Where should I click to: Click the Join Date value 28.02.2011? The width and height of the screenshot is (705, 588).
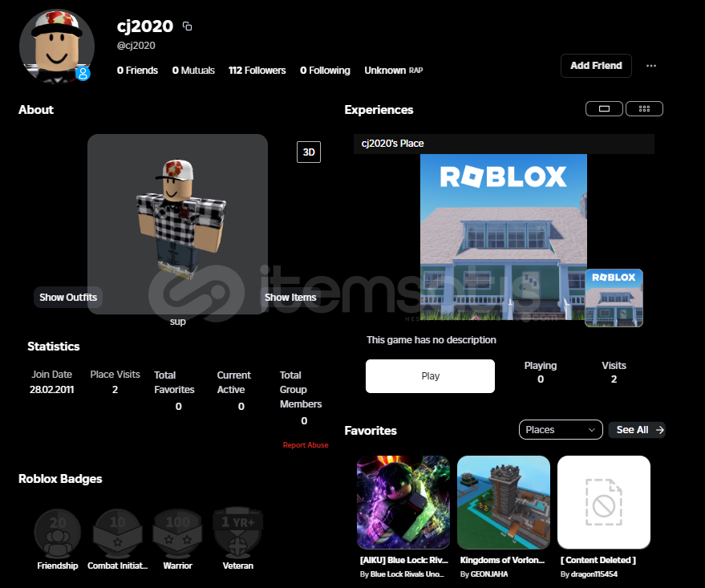coord(51,389)
